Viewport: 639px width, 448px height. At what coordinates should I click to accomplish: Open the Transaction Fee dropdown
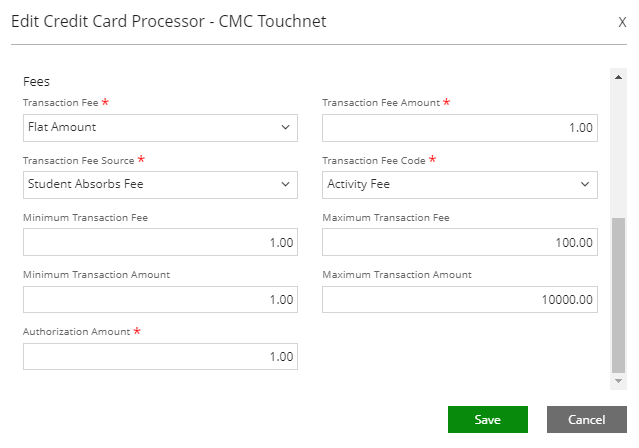[160, 127]
